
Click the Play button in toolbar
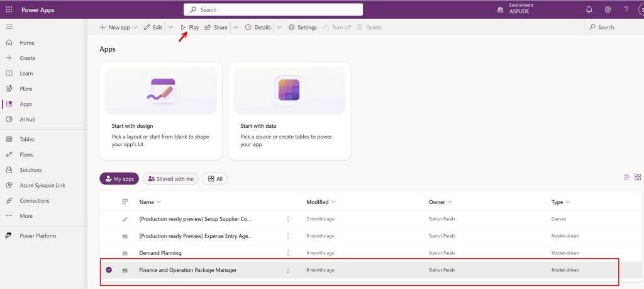(x=189, y=28)
